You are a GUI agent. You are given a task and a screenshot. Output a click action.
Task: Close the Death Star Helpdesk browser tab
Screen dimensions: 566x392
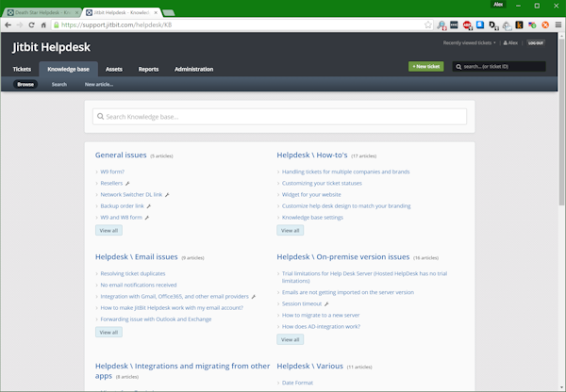tap(76, 12)
